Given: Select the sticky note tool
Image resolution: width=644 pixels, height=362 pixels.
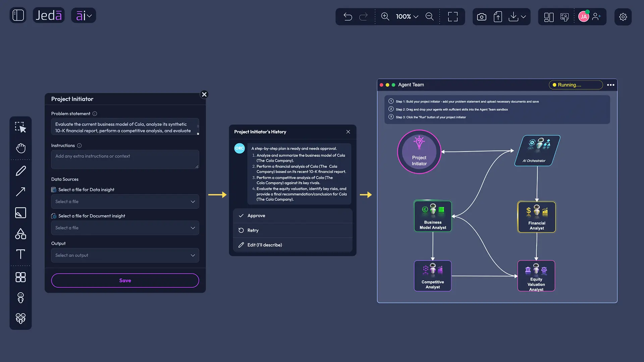Looking at the screenshot, I should click(20, 213).
